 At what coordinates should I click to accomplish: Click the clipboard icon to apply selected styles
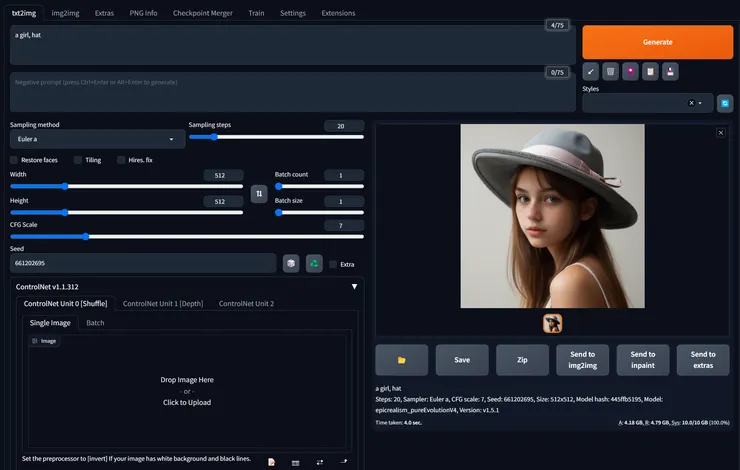650,71
